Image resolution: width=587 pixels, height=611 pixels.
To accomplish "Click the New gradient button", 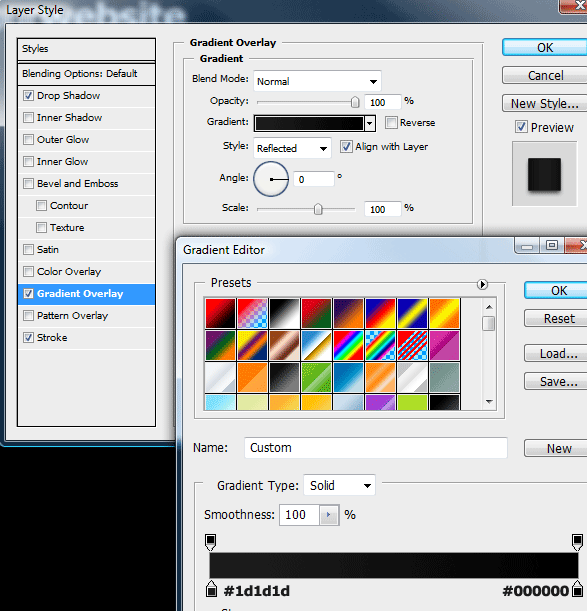I will pos(557,449).
